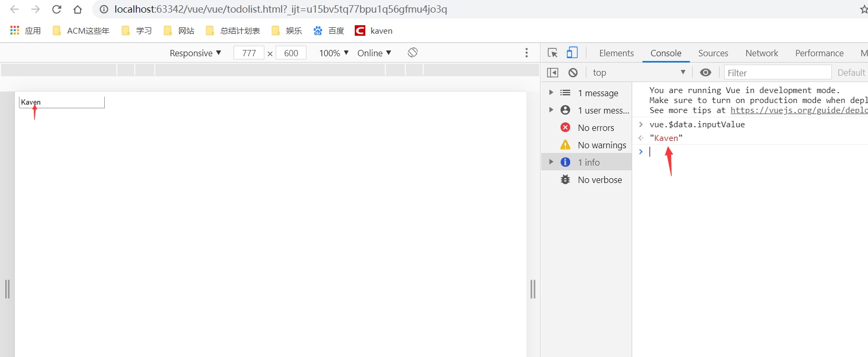Click the Kaven text input on page
Viewport: 868px width, 357px height.
[62, 102]
